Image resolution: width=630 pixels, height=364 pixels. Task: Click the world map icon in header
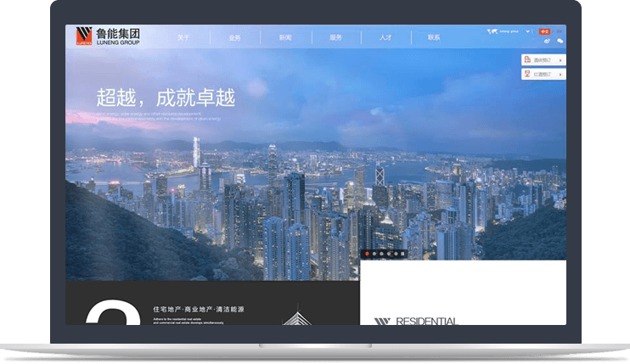(492, 31)
